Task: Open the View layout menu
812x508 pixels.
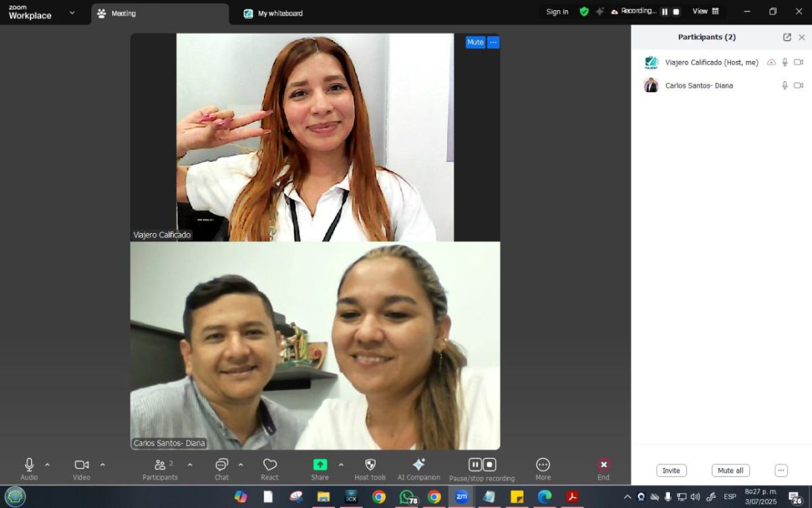Action: pos(706,12)
